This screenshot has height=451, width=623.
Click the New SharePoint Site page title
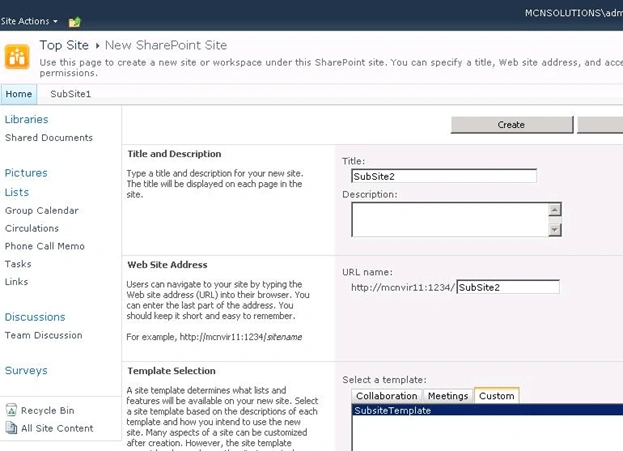[x=166, y=45]
